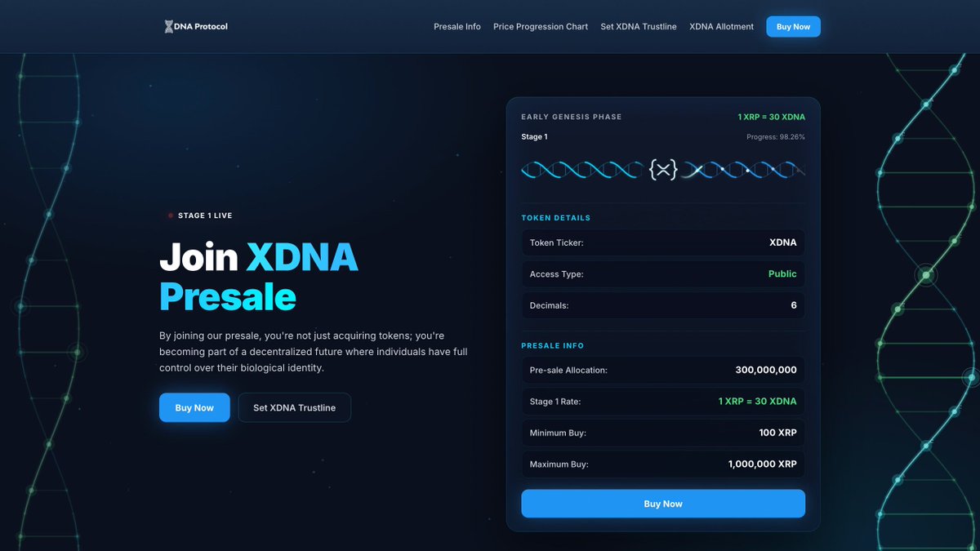Click the Access Type: label
Screen dimensions: 980x551
(x=557, y=274)
